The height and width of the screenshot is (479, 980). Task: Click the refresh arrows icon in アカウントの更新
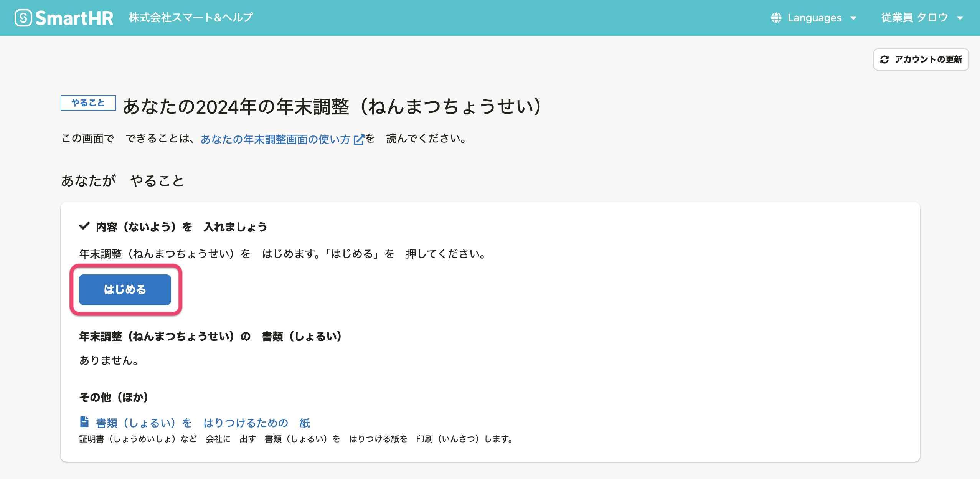click(x=884, y=59)
